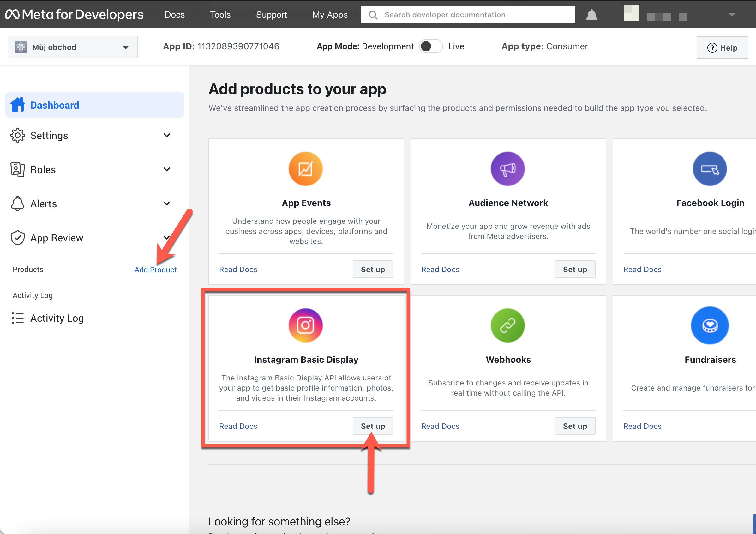The height and width of the screenshot is (534, 756).
Task: Select Dashboard in the sidebar
Action: point(94,105)
